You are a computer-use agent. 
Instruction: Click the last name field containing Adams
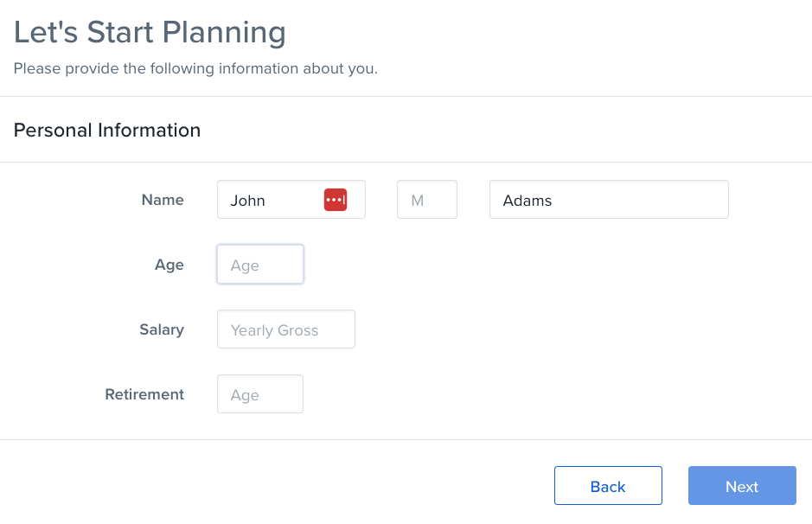click(x=609, y=200)
